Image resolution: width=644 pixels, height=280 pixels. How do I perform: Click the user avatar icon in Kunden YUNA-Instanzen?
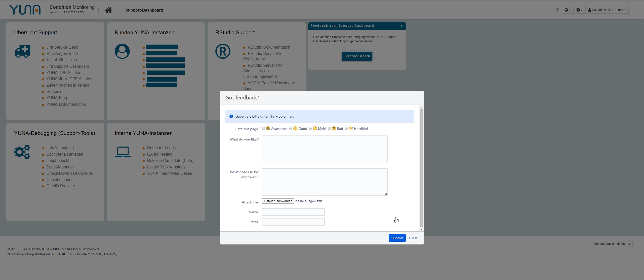pyautogui.click(x=122, y=51)
